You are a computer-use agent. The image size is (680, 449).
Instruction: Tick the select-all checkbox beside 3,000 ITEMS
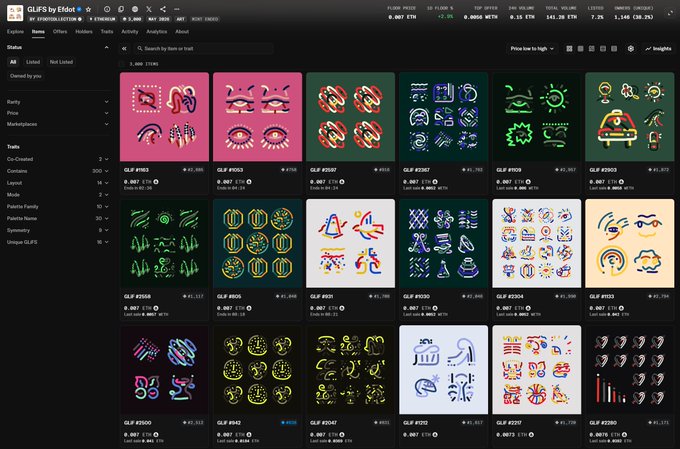coord(122,64)
